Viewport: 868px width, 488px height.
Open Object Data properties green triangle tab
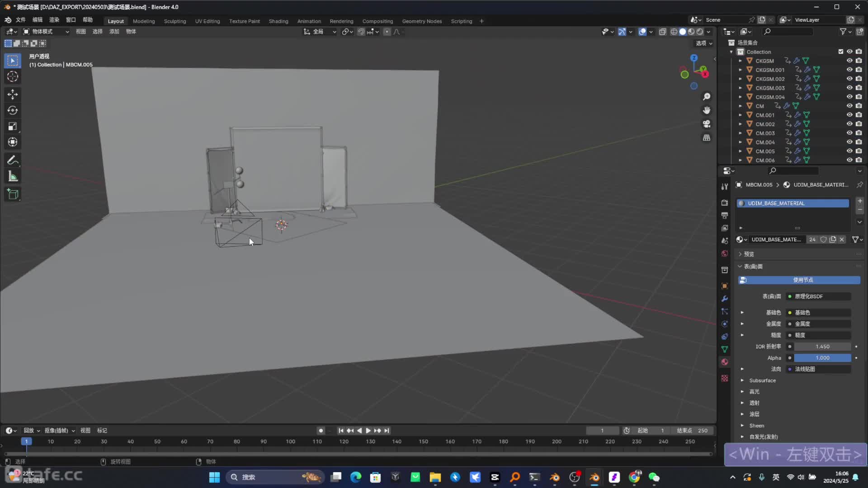(x=725, y=349)
